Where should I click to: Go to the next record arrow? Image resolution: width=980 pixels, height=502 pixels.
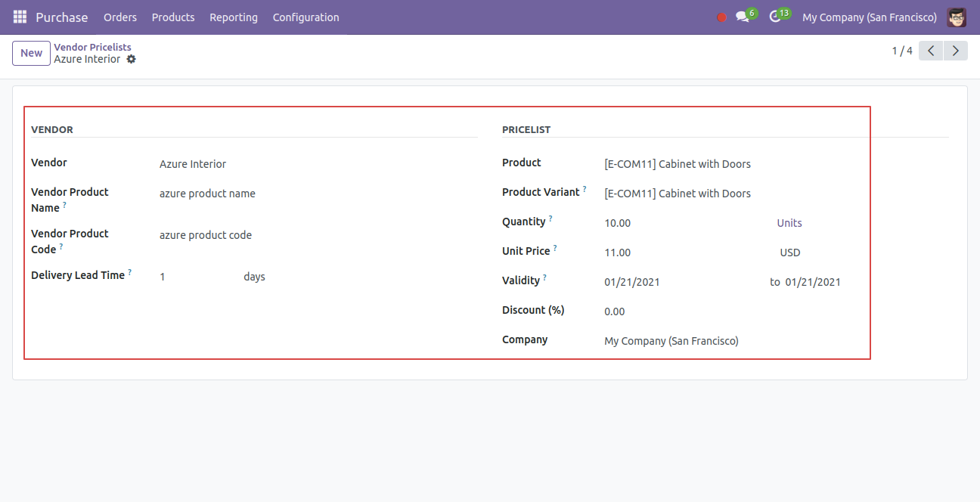coord(956,51)
